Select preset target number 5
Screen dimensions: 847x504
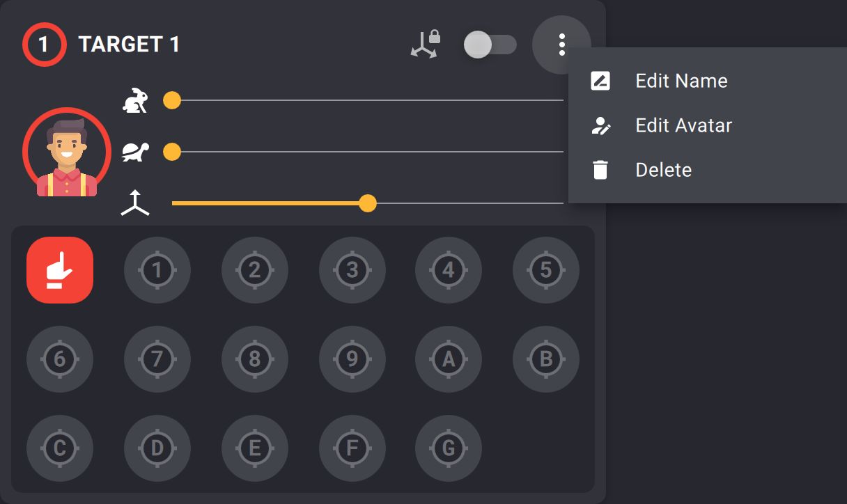coord(546,270)
